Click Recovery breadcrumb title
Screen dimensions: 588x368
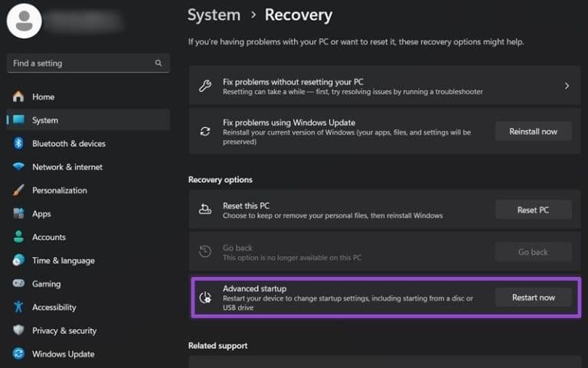pyautogui.click(x=299, y=15)
